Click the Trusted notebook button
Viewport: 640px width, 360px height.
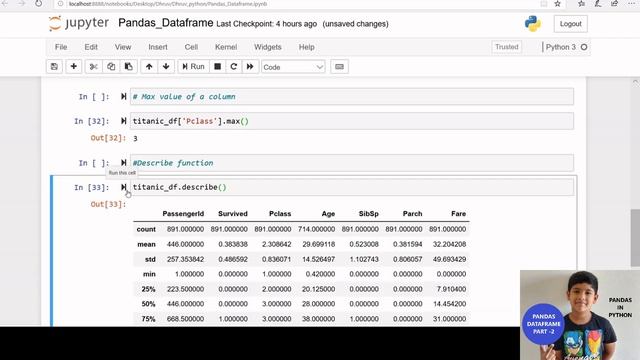(x=507, y=47)
